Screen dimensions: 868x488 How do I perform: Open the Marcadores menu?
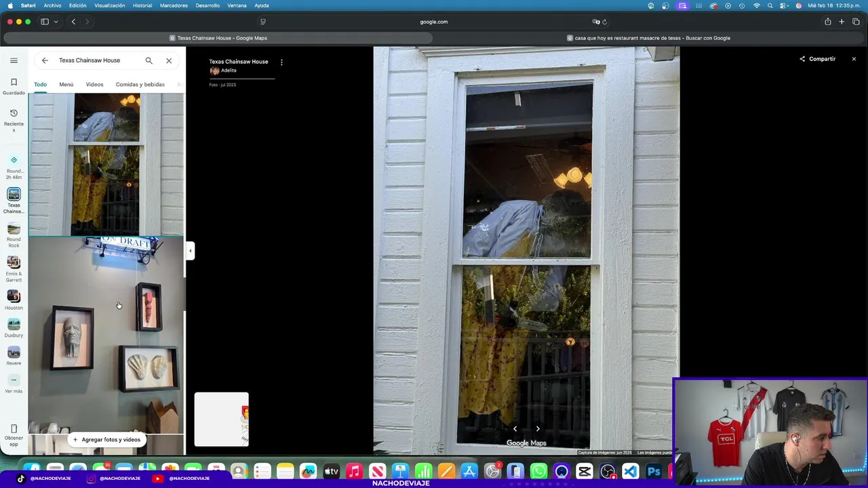[x=174, y=5]
